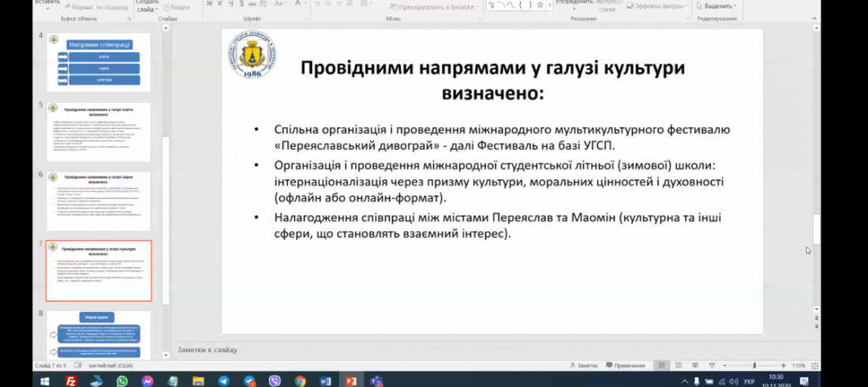Screen dimensions: 868x387
Task: Open the Выделить select dropdown
Action: click(x=716, y=6)
